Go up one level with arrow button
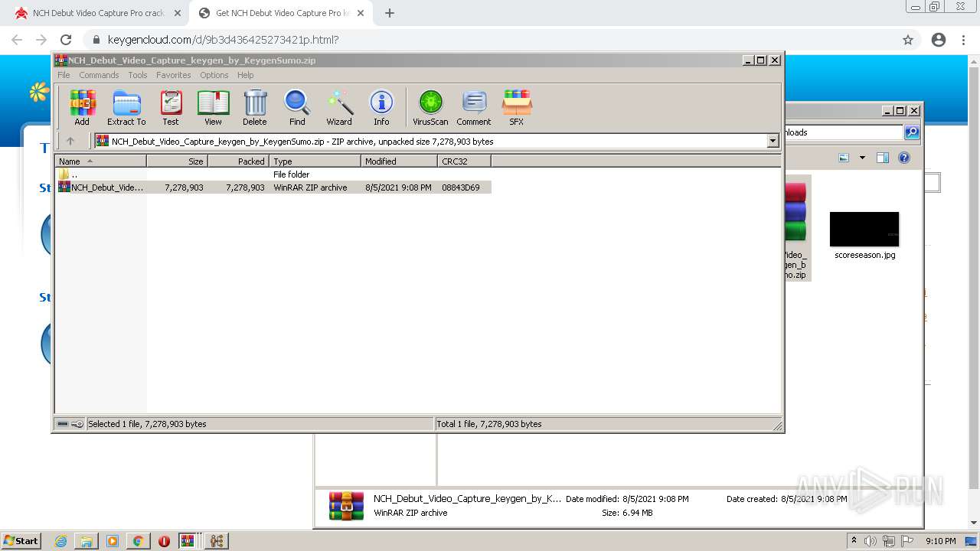This screenshot has width=980, height=551. 70,141
